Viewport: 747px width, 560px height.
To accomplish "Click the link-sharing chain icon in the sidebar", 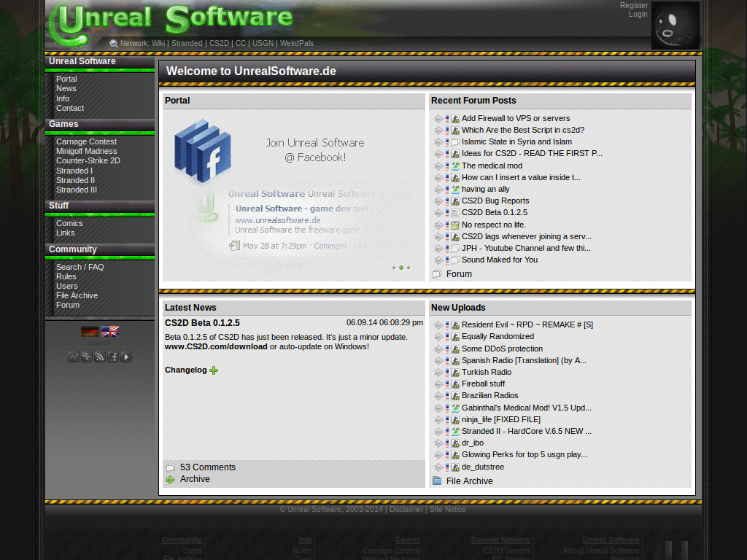I will point(87,357).
